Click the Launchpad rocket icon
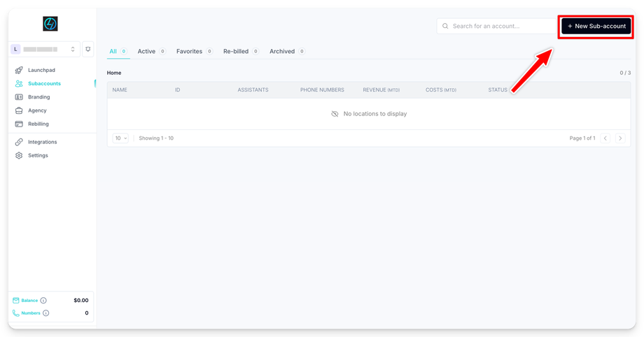Viewport: 644px width, 337px height. click(x=19, y=70)
